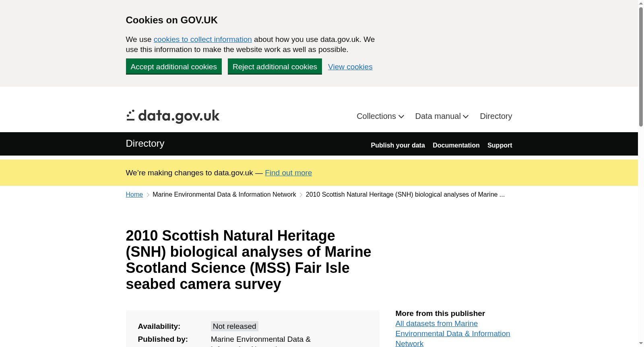Click 'More from this publisher' heading
This screenshot has width=644, height=347.
(x=440, y=314)
